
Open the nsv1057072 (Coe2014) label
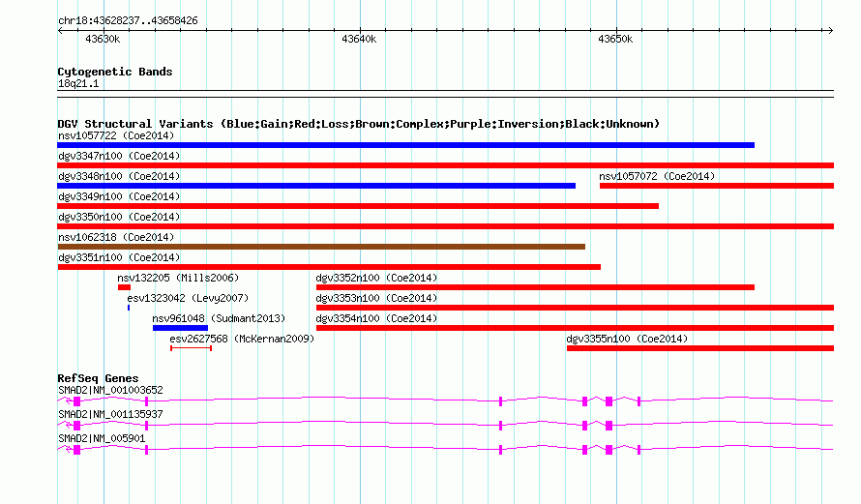657,176
